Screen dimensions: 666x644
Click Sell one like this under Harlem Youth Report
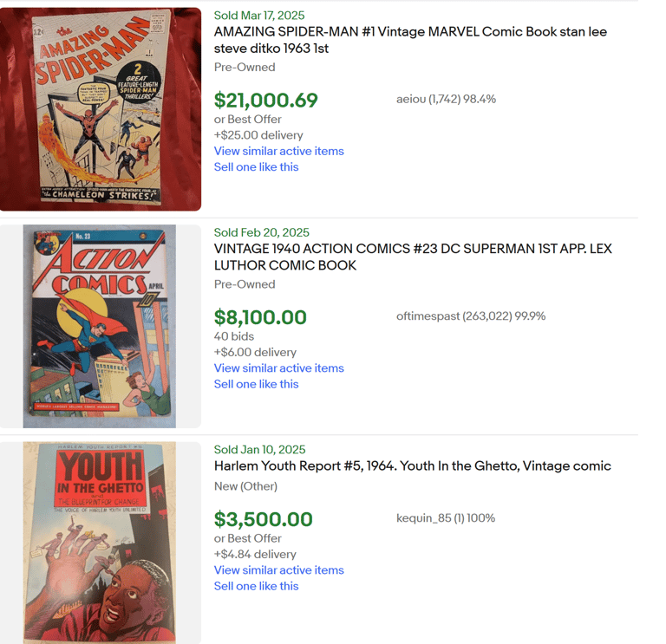pyautogui.click(x=256, y=585)
